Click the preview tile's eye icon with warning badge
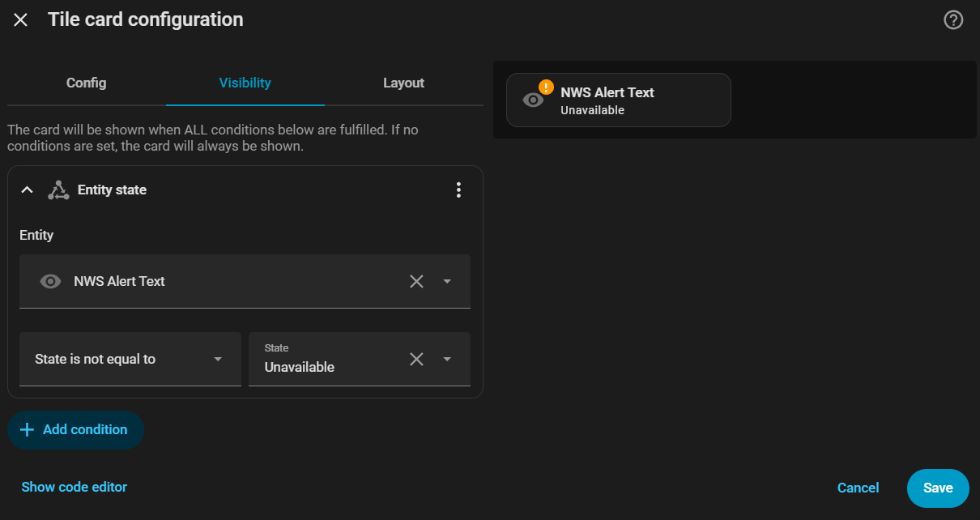 click(x=534, y=100)
